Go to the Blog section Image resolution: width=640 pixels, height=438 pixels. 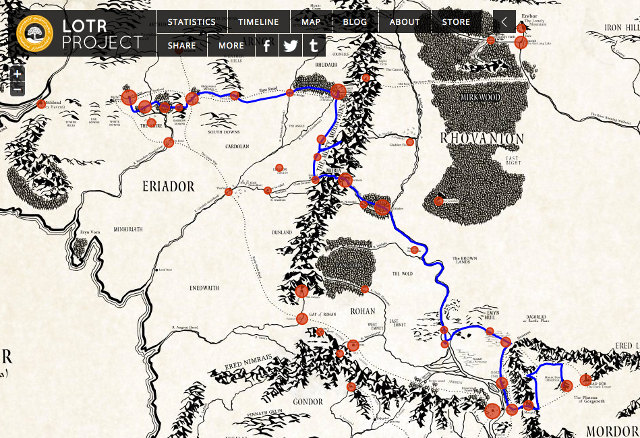point(355,22)
